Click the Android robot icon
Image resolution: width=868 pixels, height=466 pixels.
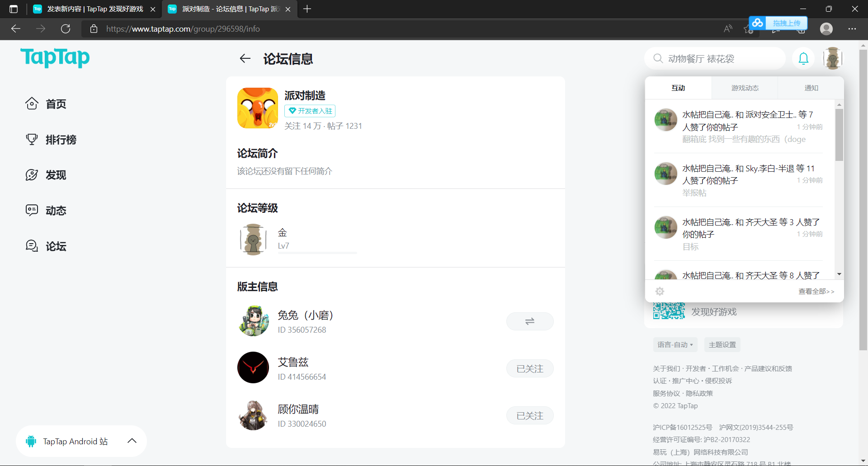pos(31,441)
